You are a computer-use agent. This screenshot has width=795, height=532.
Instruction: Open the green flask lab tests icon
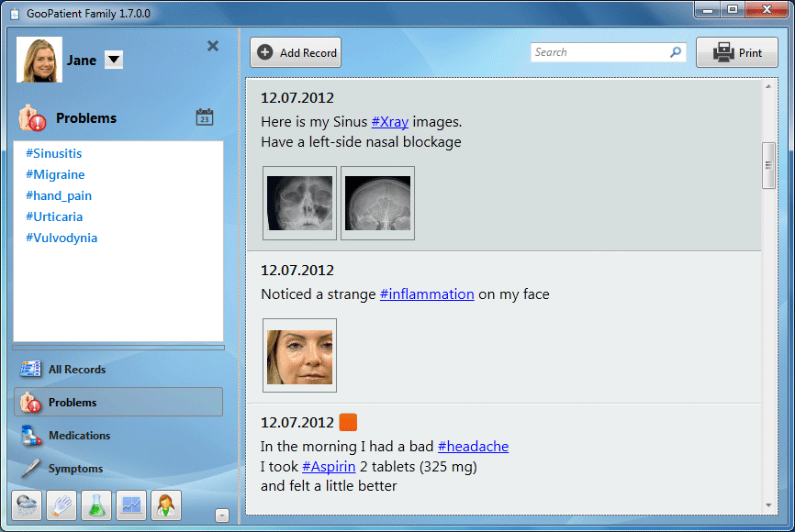[95, 505]
